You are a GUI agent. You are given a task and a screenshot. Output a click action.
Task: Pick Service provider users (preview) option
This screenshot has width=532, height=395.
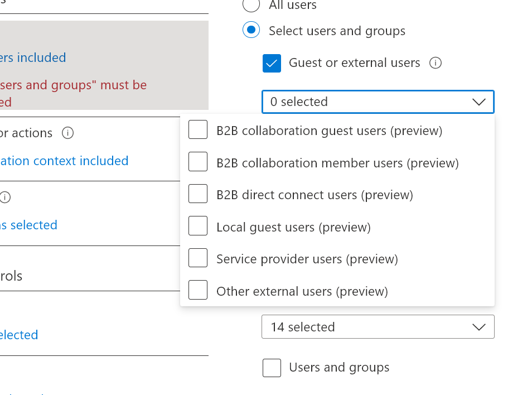198,258
